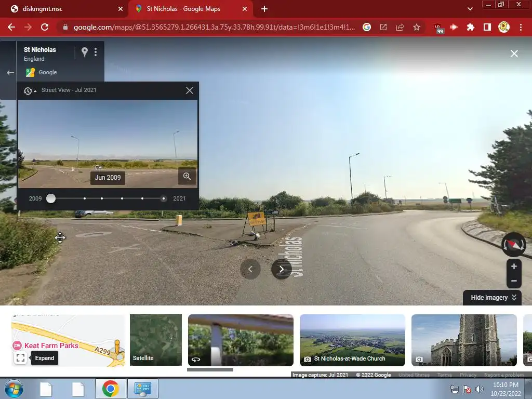Collapse imagery with Hide imagery button
This screenshot has height=399, width=532.
493,298
